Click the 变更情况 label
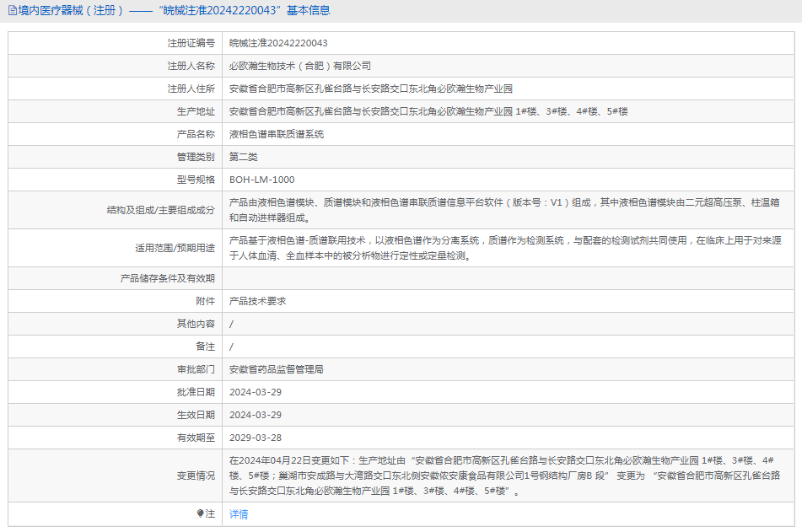This screenshot has height=532, width=802. (x=196, y=476)
